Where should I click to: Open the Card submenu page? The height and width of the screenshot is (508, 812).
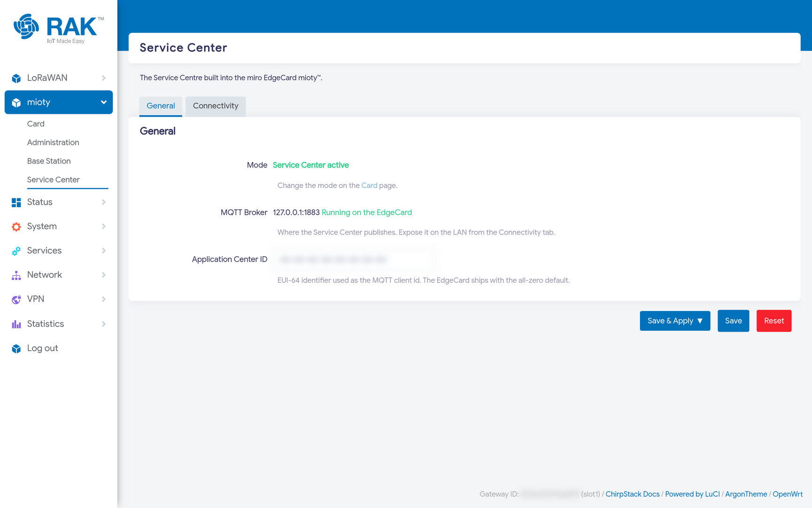[x=36, y=124]
